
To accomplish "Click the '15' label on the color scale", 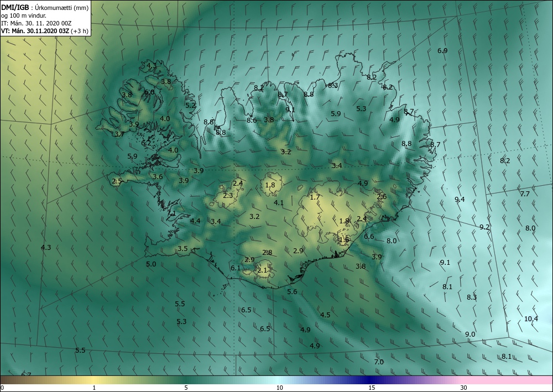I will pos(372,388).
